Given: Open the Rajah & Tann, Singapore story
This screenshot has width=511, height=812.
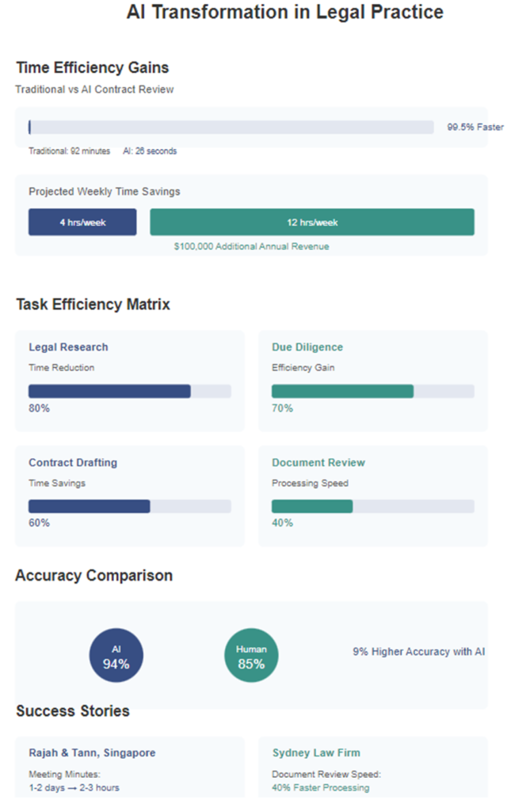Looking at the screenshot, I should click(x=92, y=753).
